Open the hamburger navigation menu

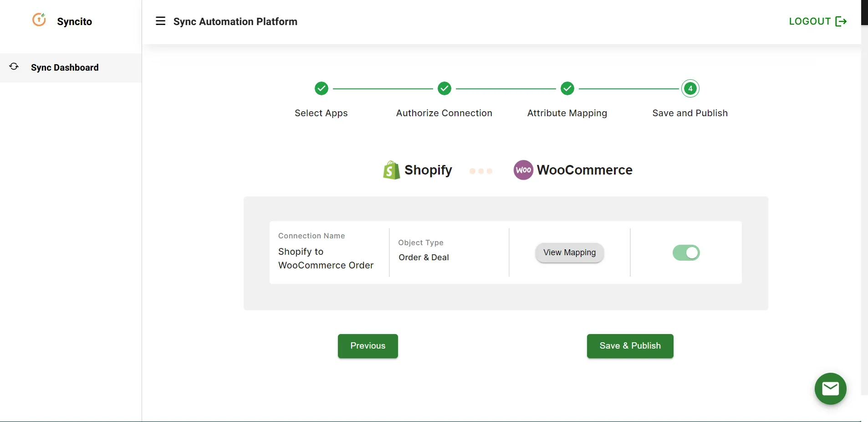tap(160, 21)
